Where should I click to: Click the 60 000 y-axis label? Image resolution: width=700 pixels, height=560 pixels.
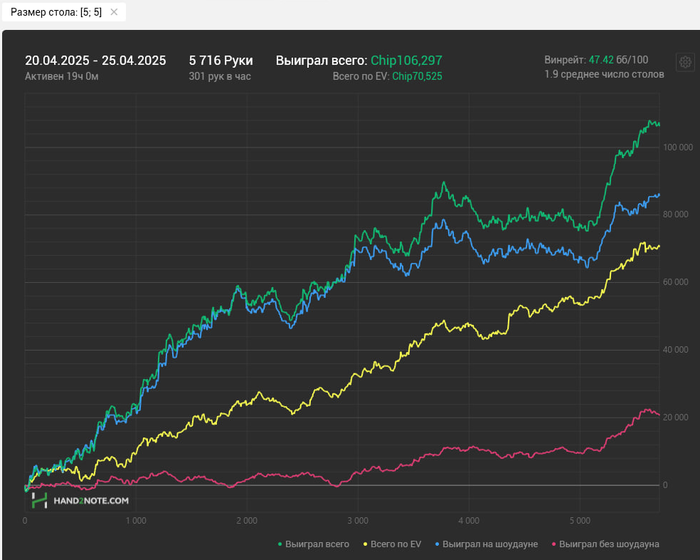675,282
